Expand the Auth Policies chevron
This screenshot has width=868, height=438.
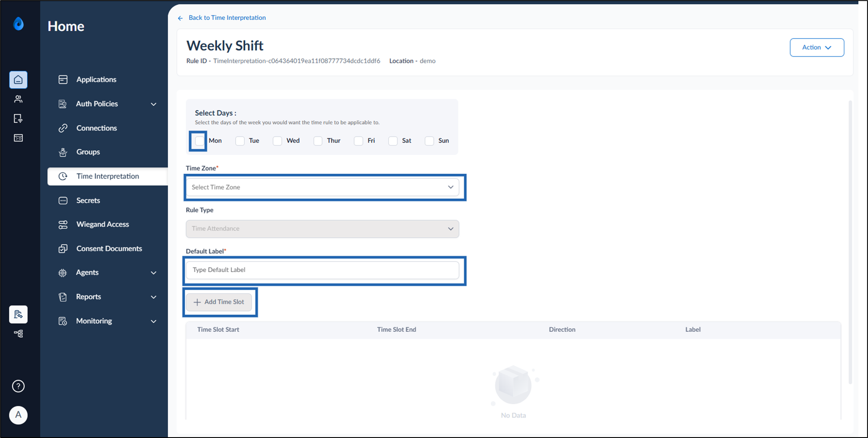point(153,104)
